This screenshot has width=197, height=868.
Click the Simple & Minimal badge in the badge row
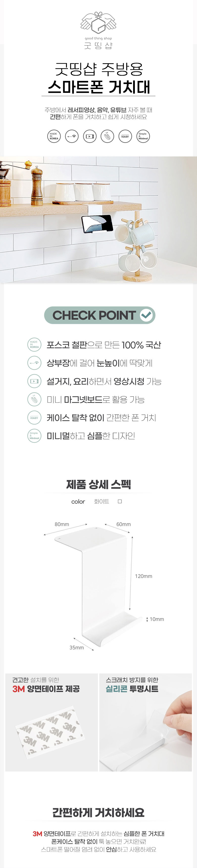click(x=143, y=136)
